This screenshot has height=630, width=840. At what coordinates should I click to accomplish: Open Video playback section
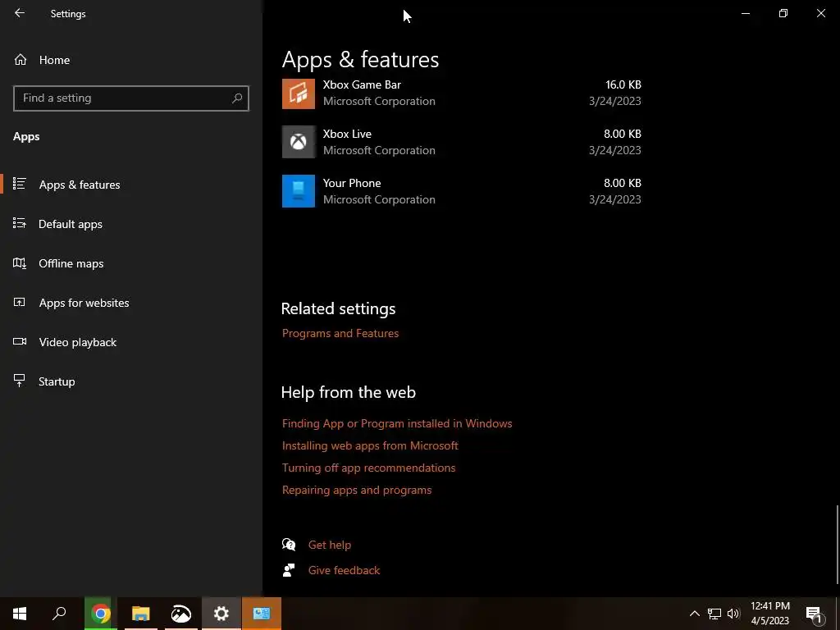tap(77, 342)
